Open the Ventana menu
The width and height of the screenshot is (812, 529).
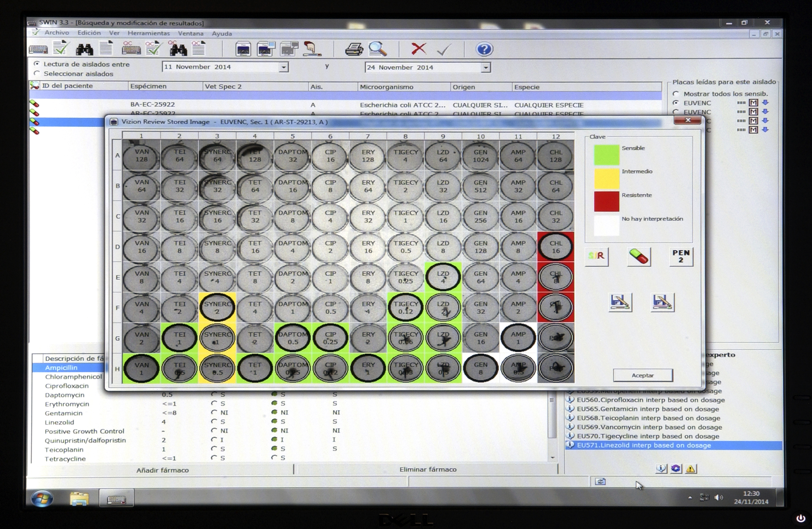pyautogui.click(x=190, y=33)
